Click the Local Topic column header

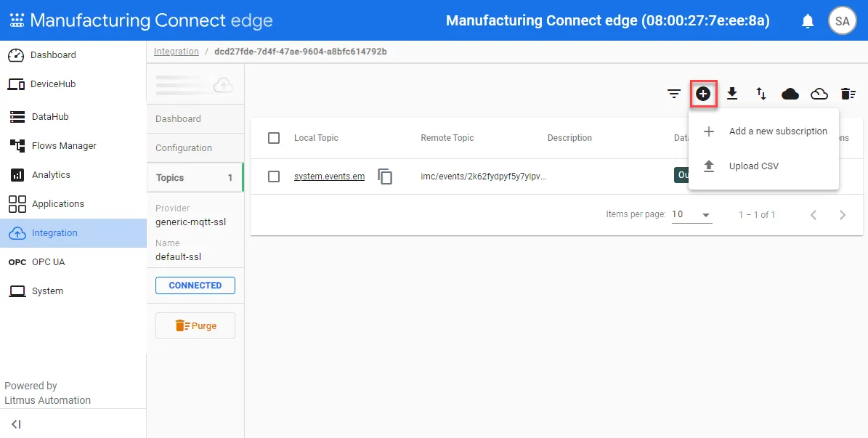(316, 138)
